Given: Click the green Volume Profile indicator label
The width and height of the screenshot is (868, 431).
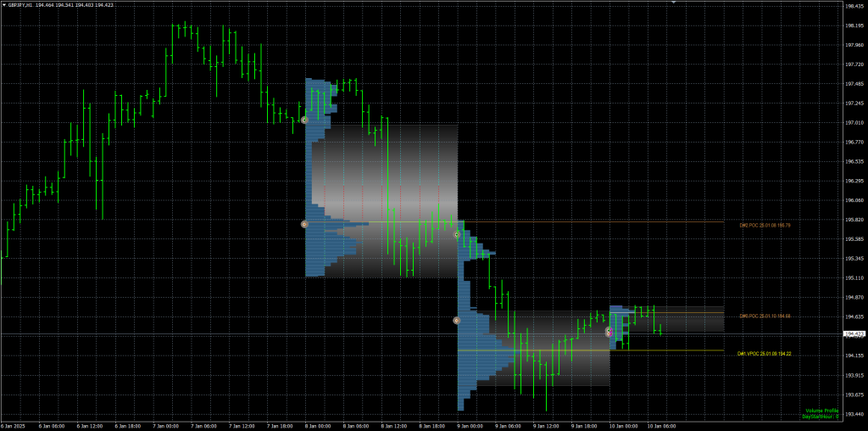Looking at the screenshot, I should point(822,411).
